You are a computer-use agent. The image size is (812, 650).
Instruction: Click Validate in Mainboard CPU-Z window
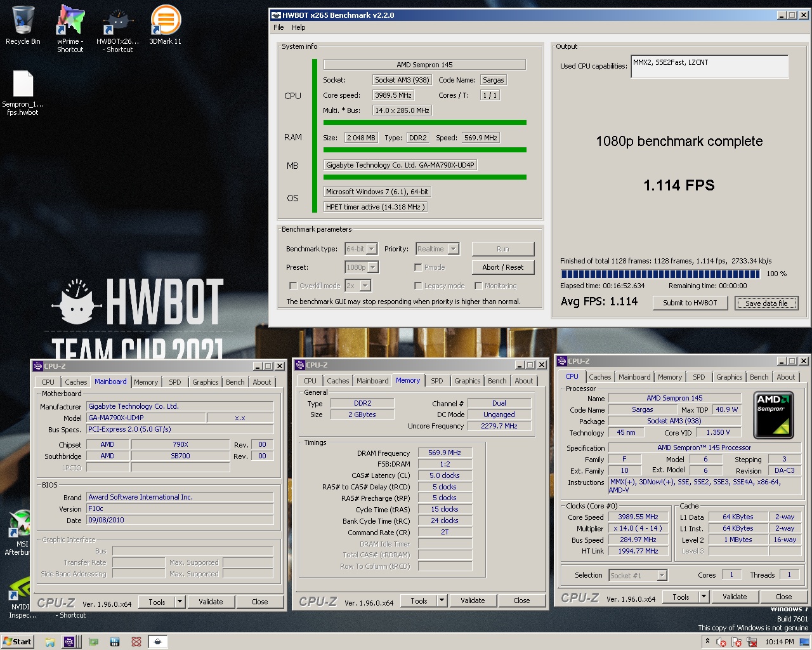click(211, 602)
